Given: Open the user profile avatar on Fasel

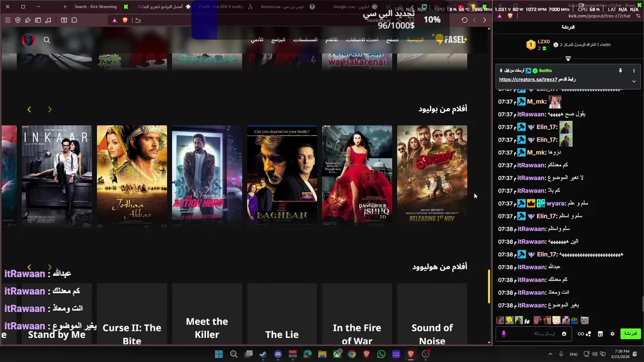Looking at the screenshot, I should pos(28,40).
